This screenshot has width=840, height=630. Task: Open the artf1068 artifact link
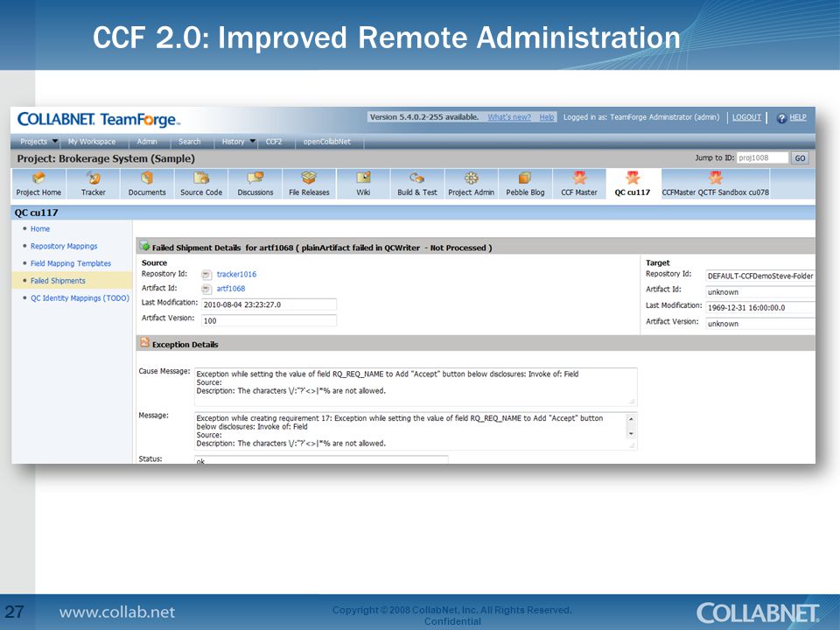coord(231,289)
